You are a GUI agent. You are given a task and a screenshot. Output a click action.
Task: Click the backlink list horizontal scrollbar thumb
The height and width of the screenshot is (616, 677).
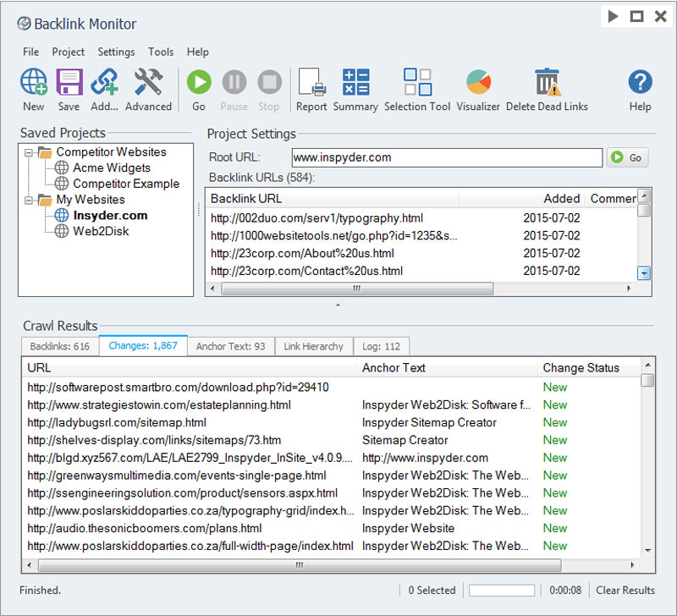pyautogui.click(x=357, y=289)
